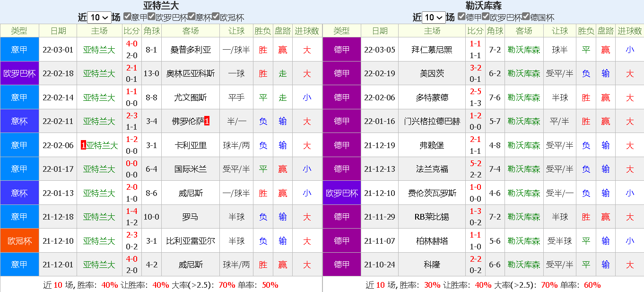Click the 罗马 team name
The image size is (644, 292).
pyautogui.click(x=191, y=217)
